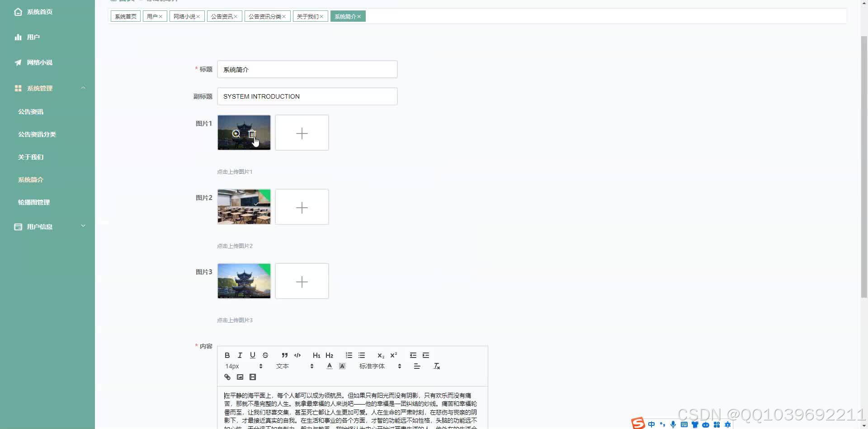
Task: Open the text alignment picker
Action: [417, 366]
